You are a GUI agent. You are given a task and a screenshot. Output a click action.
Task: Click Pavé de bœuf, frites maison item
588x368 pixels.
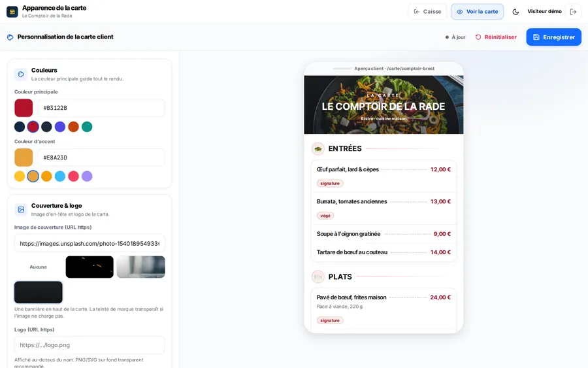coord(384,309)
